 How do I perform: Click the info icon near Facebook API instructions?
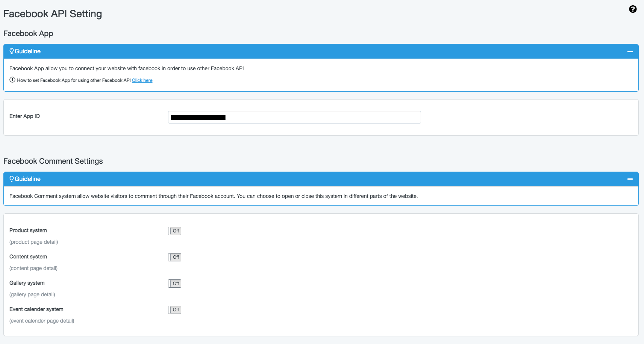[12, 80]
